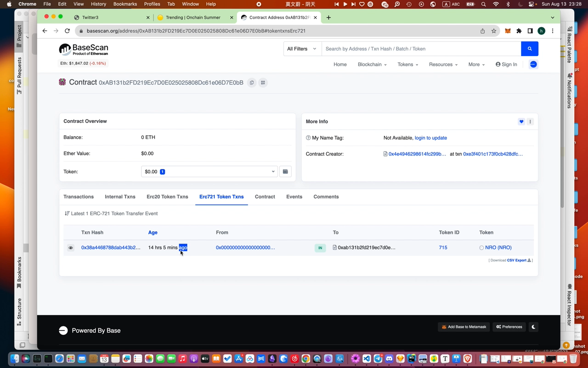The image size is (588, 368).
Task: Click the page vertical scrollbar
Action: click(562, 124)
